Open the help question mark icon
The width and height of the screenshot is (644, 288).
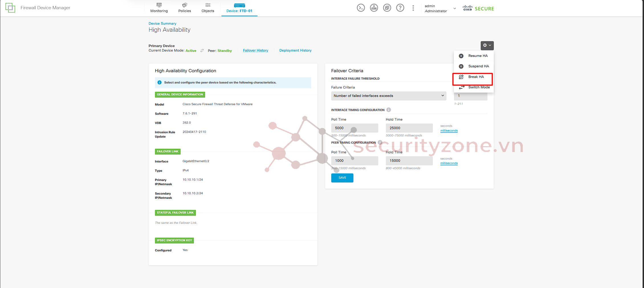point(400,8)
